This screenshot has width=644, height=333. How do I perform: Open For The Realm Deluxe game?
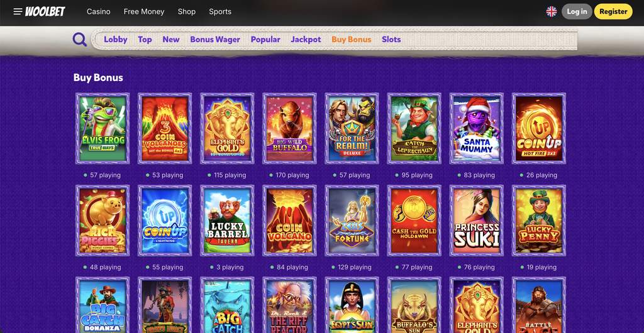[x=352, y=128]
